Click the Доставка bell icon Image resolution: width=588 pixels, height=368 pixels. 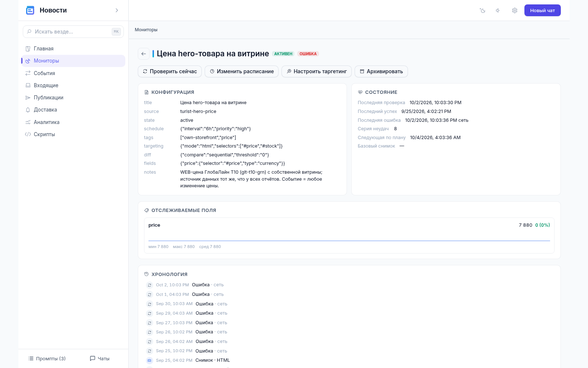coord(28,110)
